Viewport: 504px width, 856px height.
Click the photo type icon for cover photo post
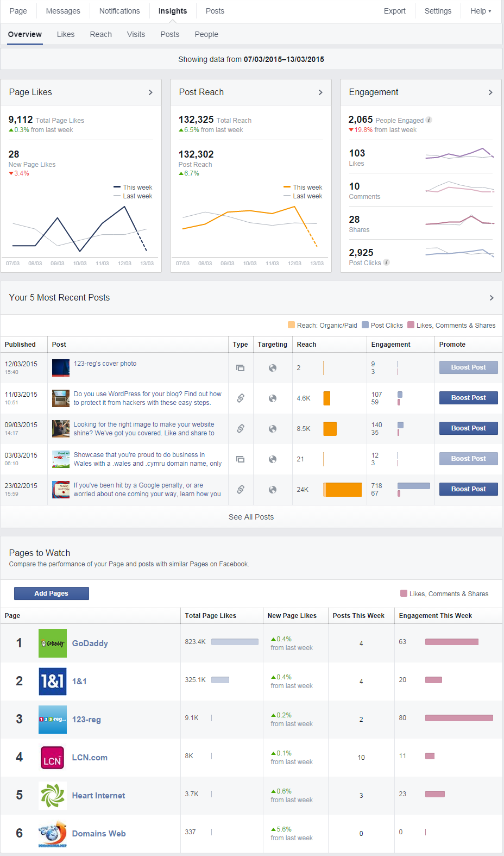(x=240, y=368)
